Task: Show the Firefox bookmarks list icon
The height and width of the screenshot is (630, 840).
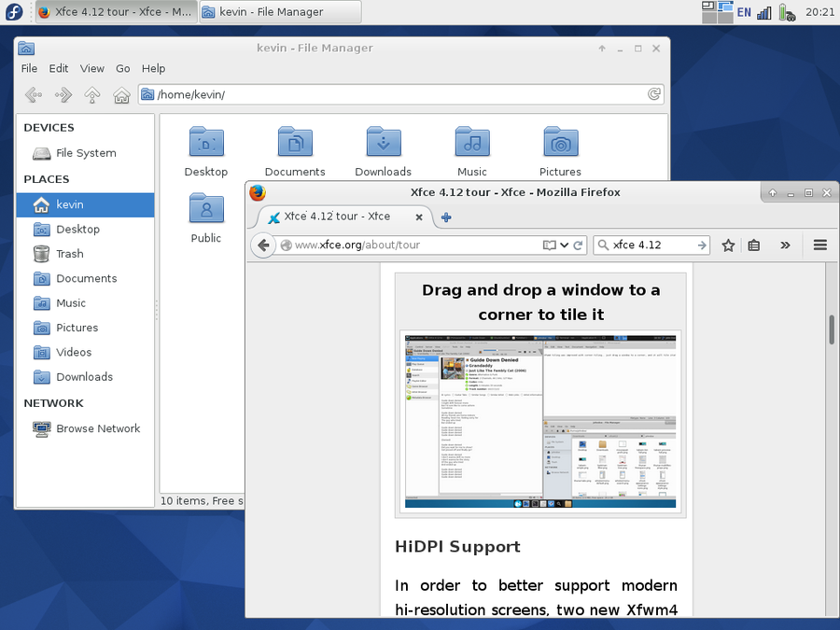Action: 754,245
